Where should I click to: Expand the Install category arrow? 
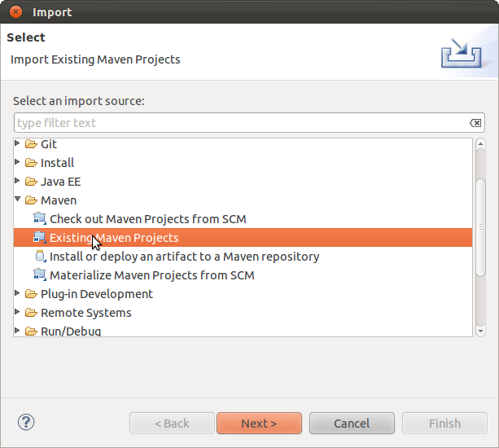click(18, 163)
